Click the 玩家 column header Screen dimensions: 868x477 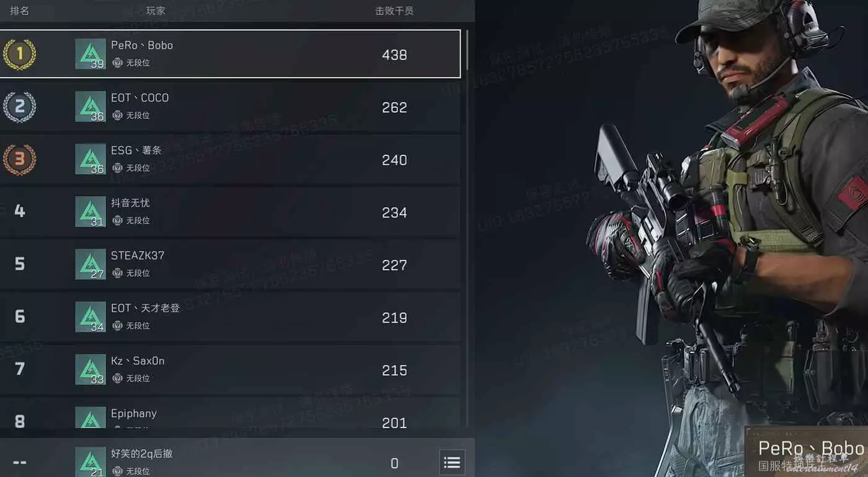pos(156,11)
